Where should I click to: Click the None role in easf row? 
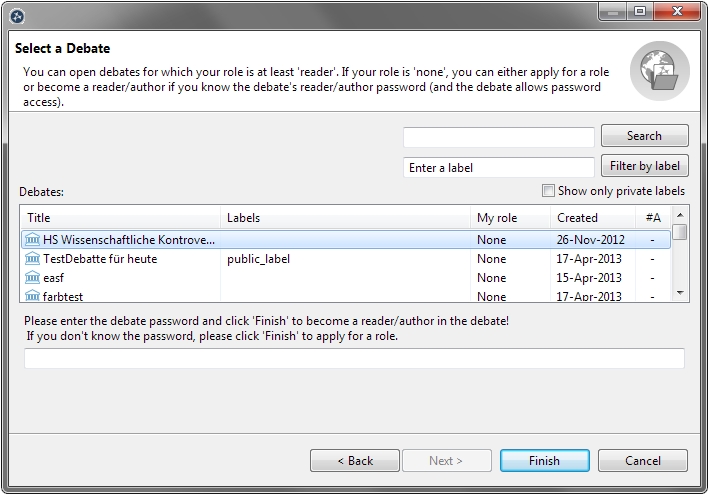point(492,278)
